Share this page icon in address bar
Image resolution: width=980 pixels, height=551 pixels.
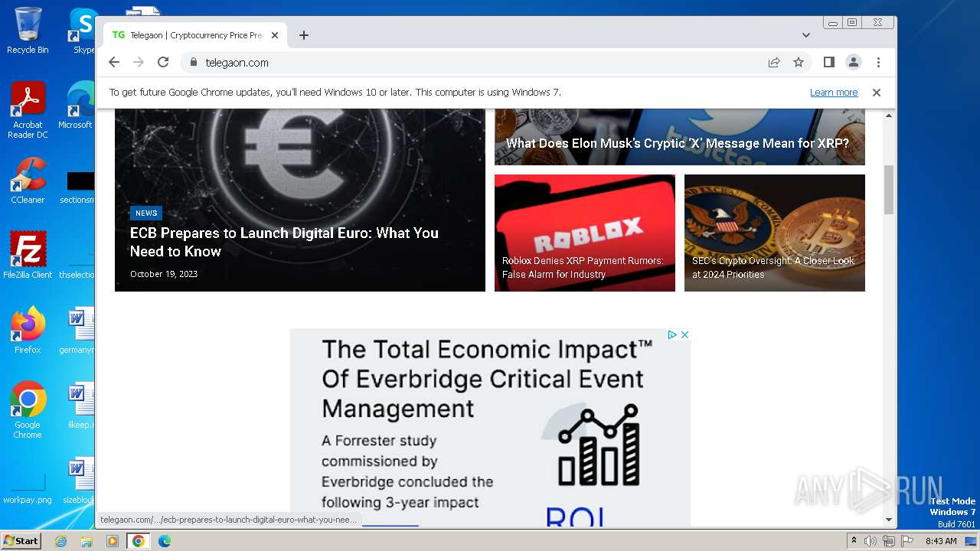pyautogui.click(x=774, y=63)
